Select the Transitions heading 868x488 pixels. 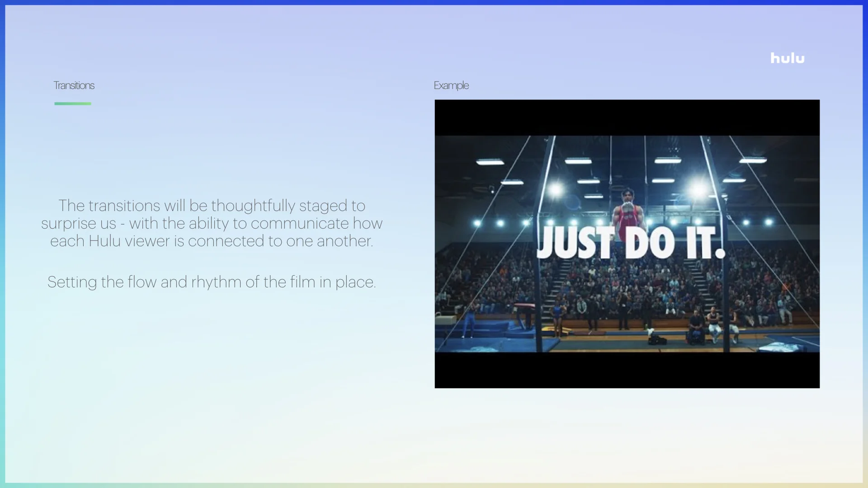click(x=74, y=85)
